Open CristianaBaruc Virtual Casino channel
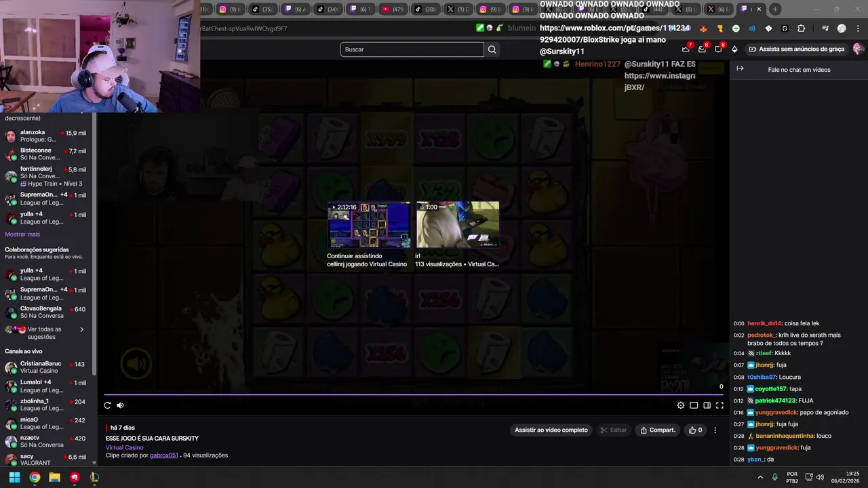 pos(46,367)
